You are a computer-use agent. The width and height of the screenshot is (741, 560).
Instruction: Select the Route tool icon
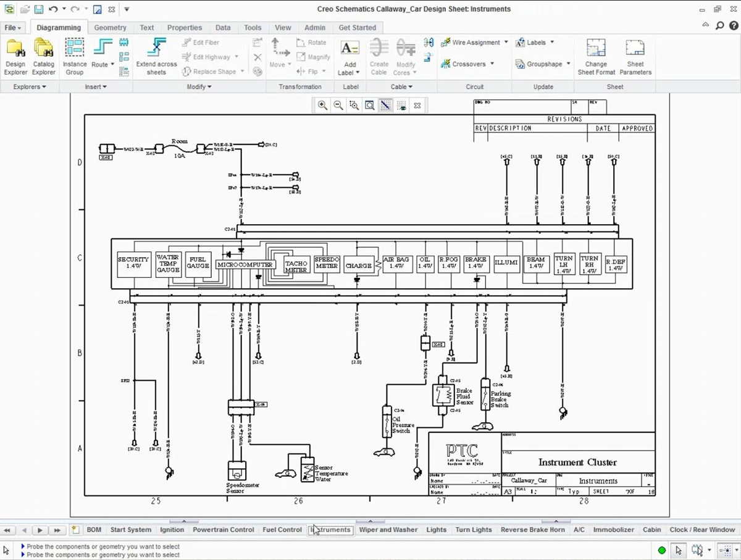(x=102, y=48)
